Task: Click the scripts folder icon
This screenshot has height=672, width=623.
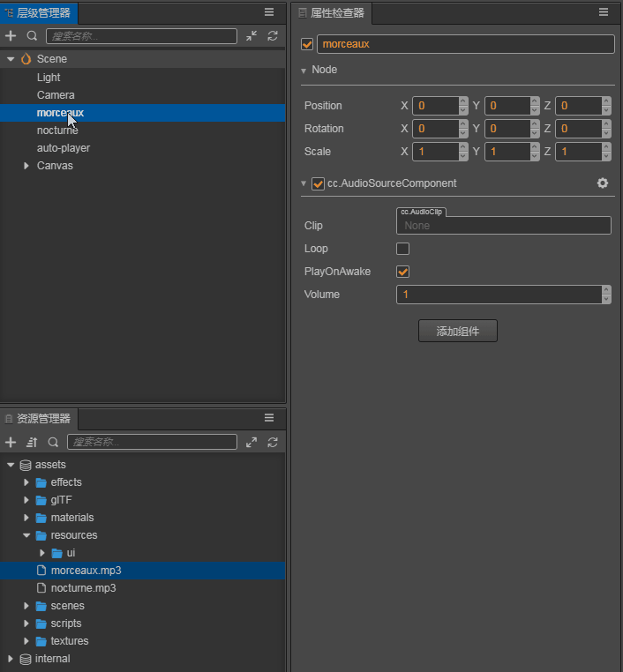Action: [x=41, y=623]
